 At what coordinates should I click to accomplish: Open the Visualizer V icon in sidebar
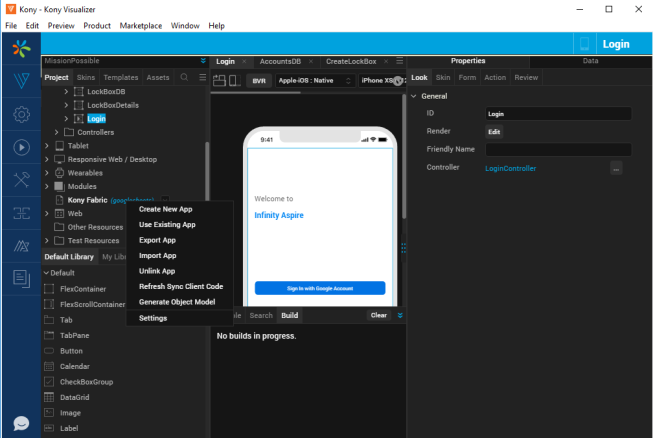(x=21, y=81)
